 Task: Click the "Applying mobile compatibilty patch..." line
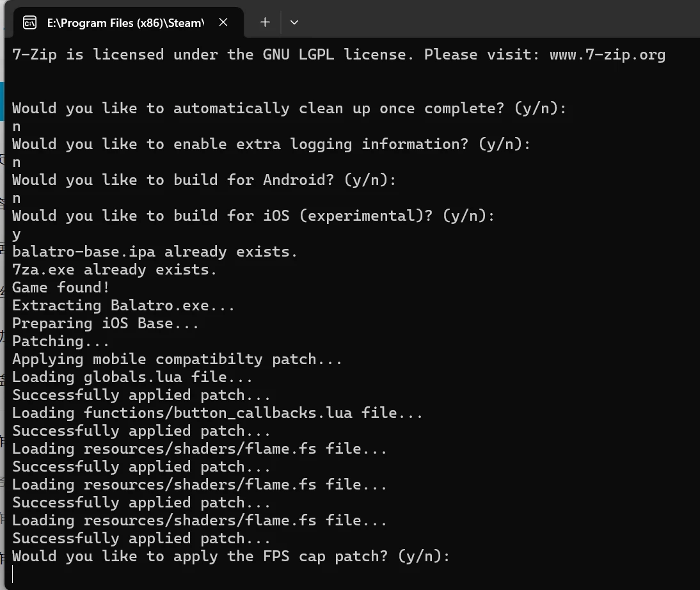177,359
